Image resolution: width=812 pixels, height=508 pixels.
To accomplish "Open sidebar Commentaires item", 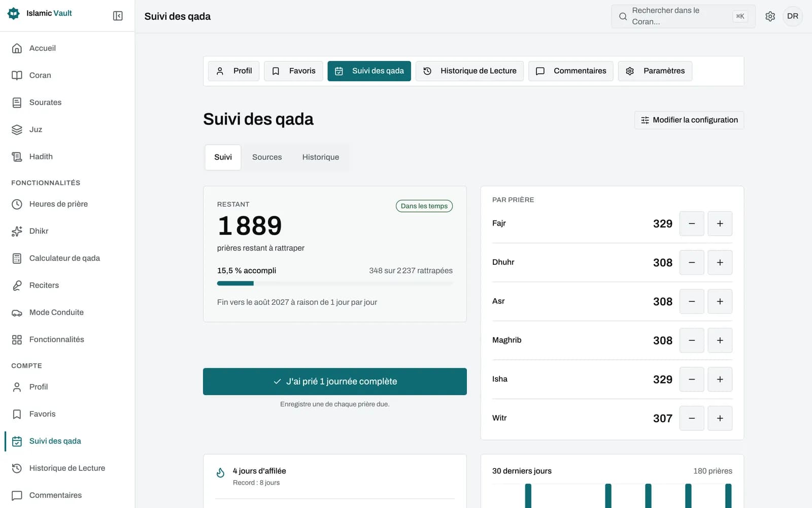I will pyautogui.click(x=67, y=495).
